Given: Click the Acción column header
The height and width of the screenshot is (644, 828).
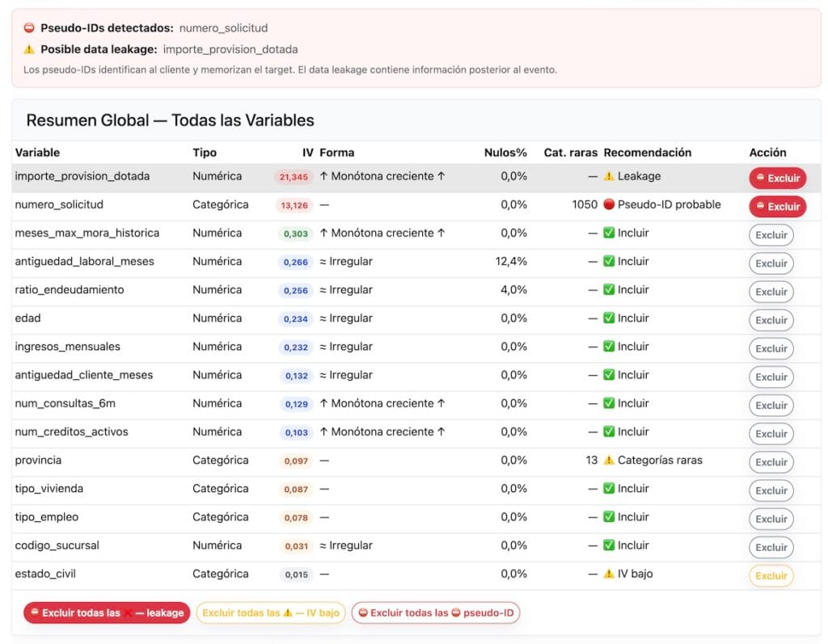Looking at the screenshot, I should coord(767,153).
